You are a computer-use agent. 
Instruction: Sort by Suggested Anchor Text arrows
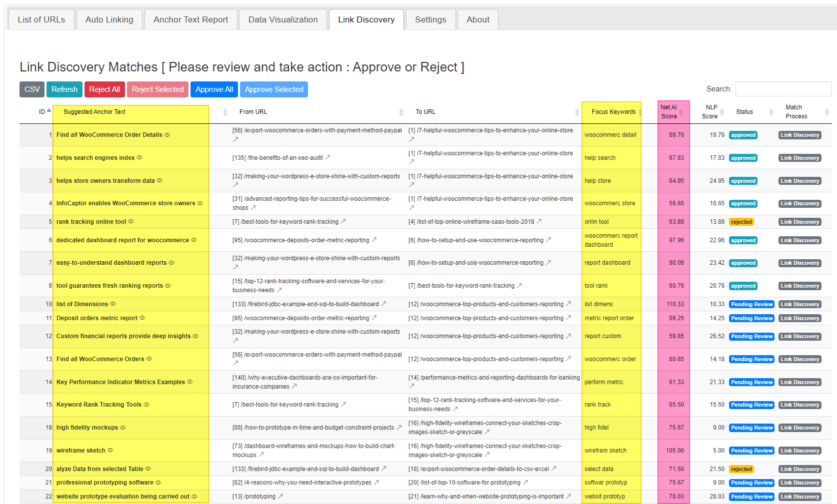pos(225,112)
